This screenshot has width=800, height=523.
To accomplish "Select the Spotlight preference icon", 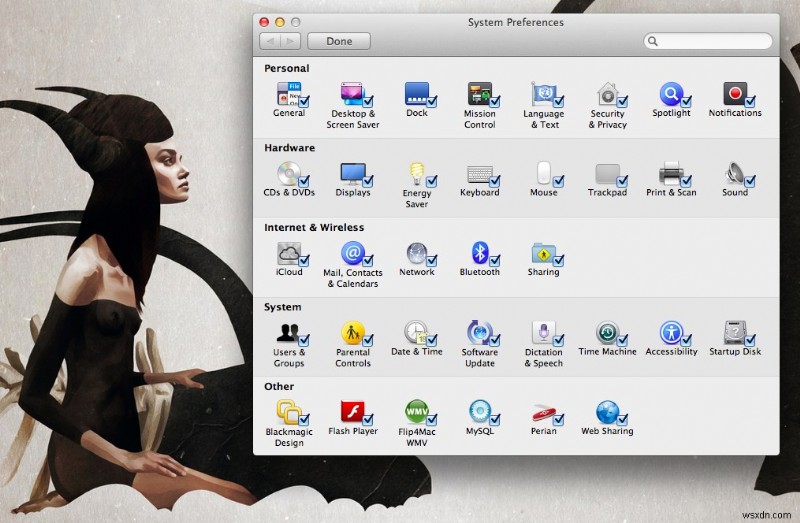I will 670,94.
